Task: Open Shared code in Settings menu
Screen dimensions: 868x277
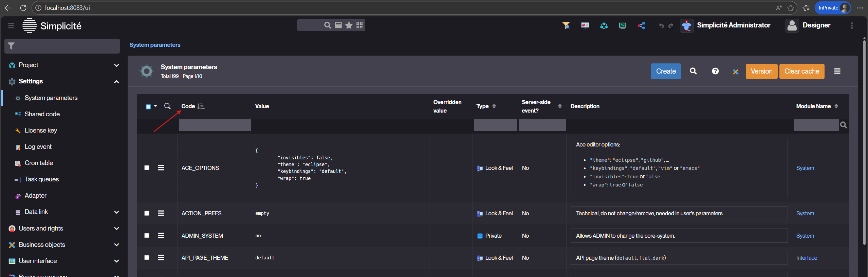Action: tap(42, 114)
